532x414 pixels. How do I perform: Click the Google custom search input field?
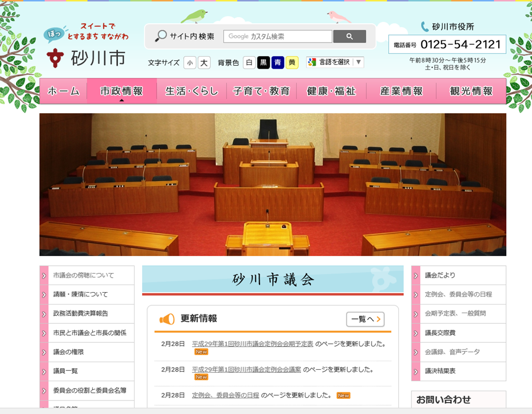277,37
